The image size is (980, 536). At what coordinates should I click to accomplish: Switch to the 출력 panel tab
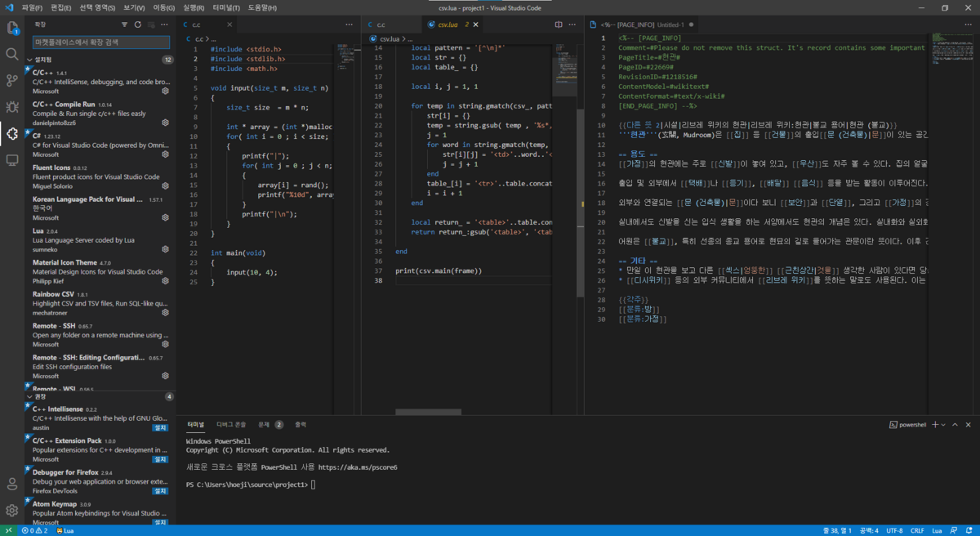[x=301, y=425]
